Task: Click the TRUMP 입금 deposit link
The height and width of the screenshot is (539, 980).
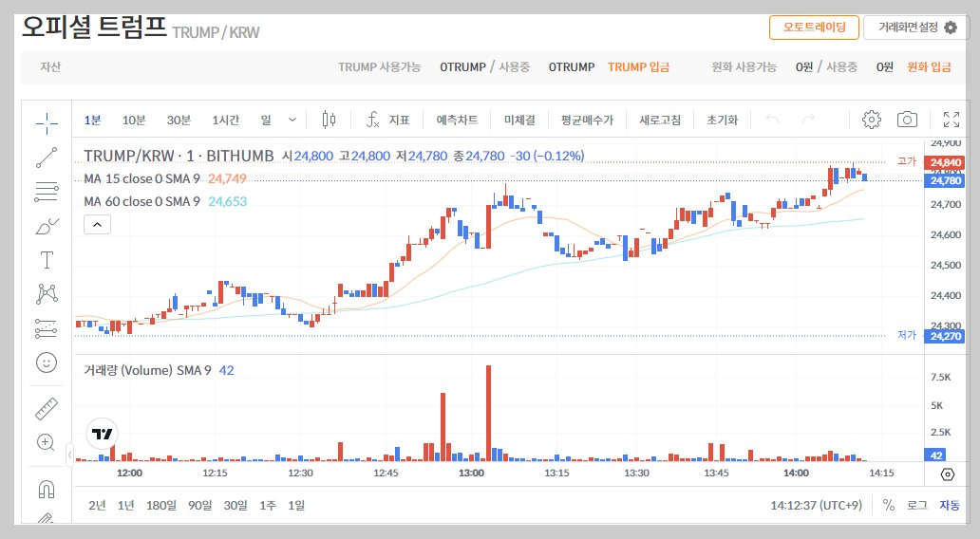Action: coord(638,66)
